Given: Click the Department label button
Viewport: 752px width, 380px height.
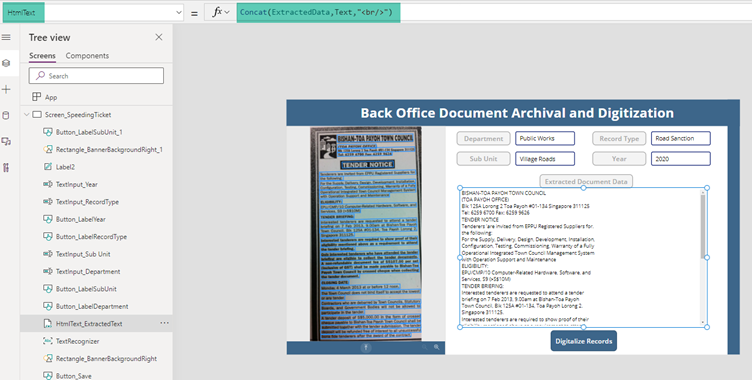Looking at the screenshot, I should coord(483,139).
